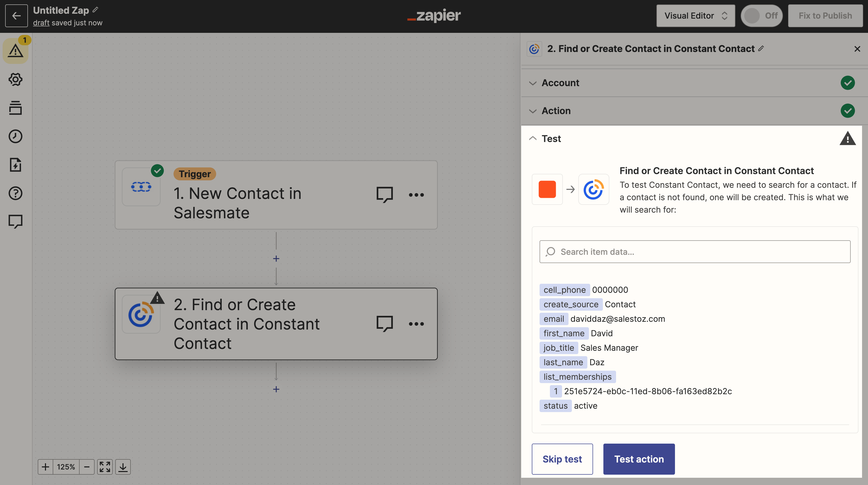Screen dimensions: 868x485
Task: Open Zap history clock icon
Action: (16, 136)
